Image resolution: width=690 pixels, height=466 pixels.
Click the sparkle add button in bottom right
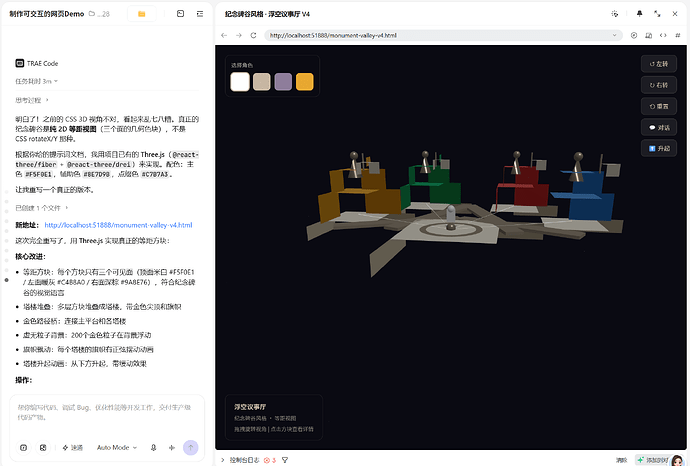[x=653, y=460]
